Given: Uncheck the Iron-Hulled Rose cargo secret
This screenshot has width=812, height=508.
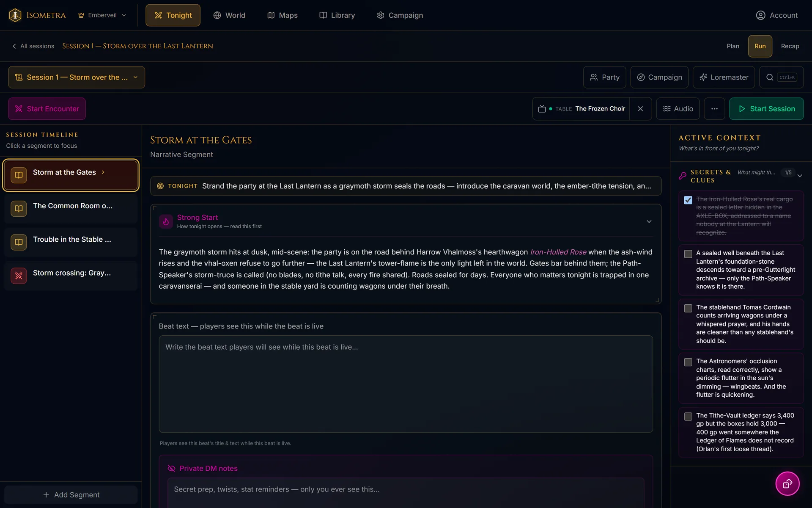Looking at the screenshot, I should (x=688, y=200).
